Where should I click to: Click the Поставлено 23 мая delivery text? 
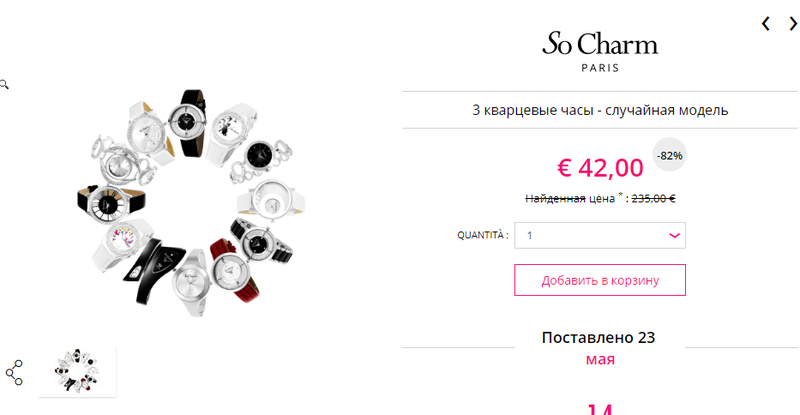599,348
